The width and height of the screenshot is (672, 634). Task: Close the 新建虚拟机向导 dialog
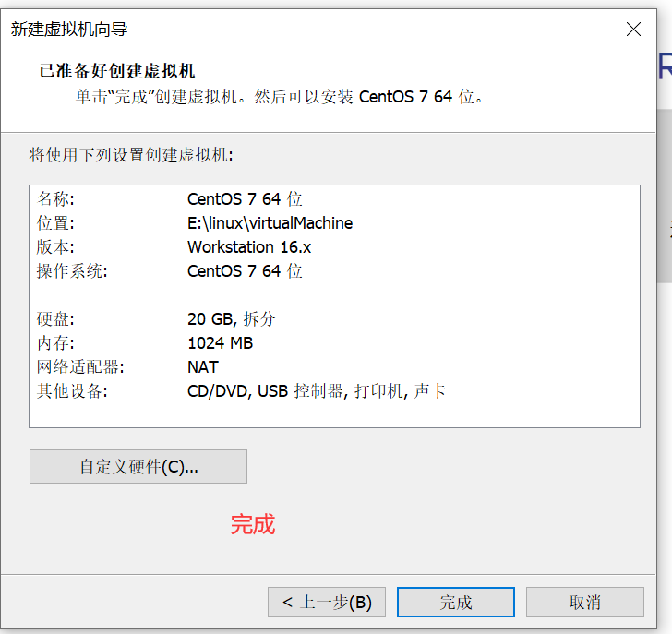(x=633, y=30)
